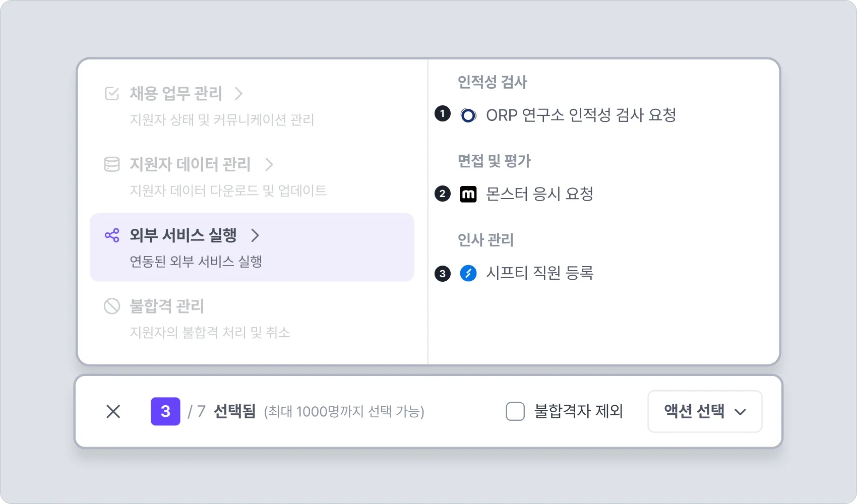Image resolution: width=857 pixels, height=504 pixels.
Task: Open the 불합격 관리 menu entry
Action: pyautogui.click(x=167, y=306)
